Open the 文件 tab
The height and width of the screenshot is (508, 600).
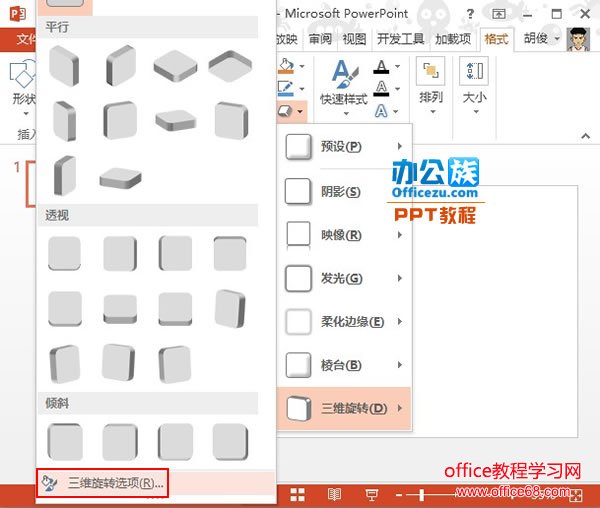tap(24, 39)
